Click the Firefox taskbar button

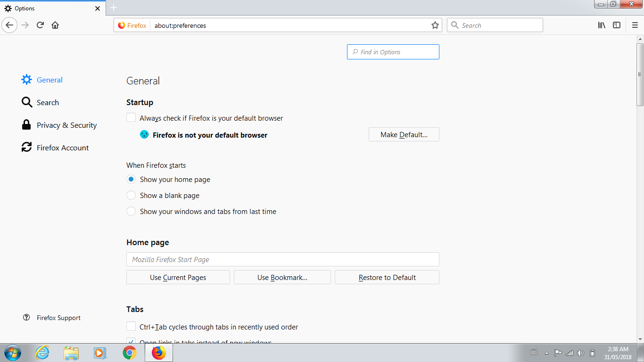[x=159, y=353]
